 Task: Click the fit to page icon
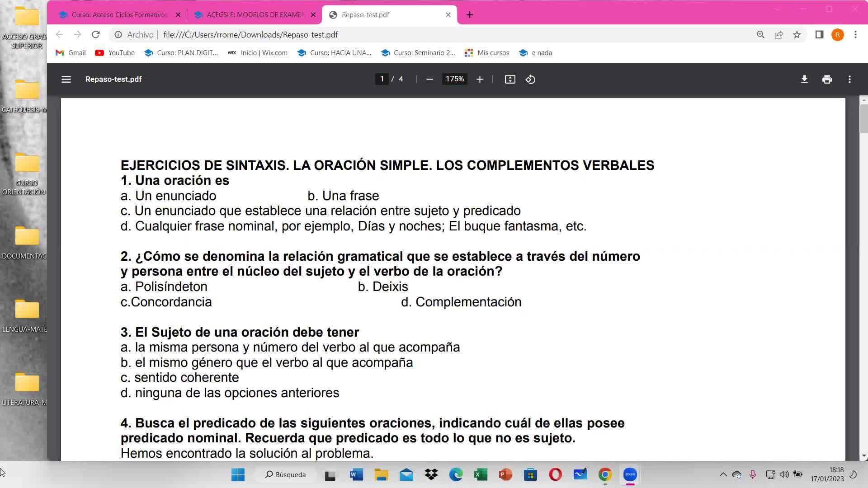[510, 79]
